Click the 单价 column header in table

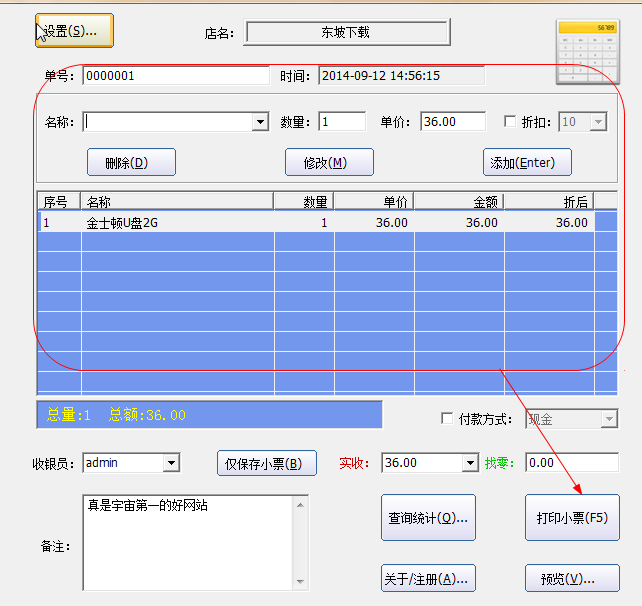point(374,201)
